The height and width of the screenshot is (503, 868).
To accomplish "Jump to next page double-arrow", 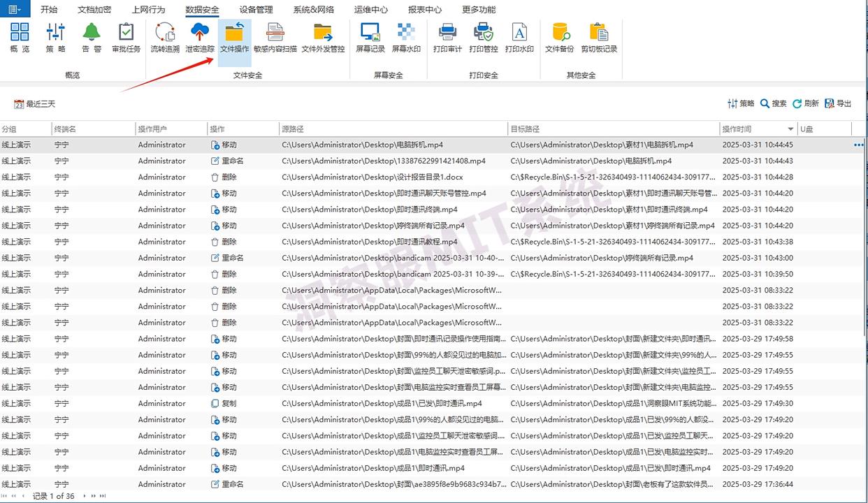I will tap(94, 496).
